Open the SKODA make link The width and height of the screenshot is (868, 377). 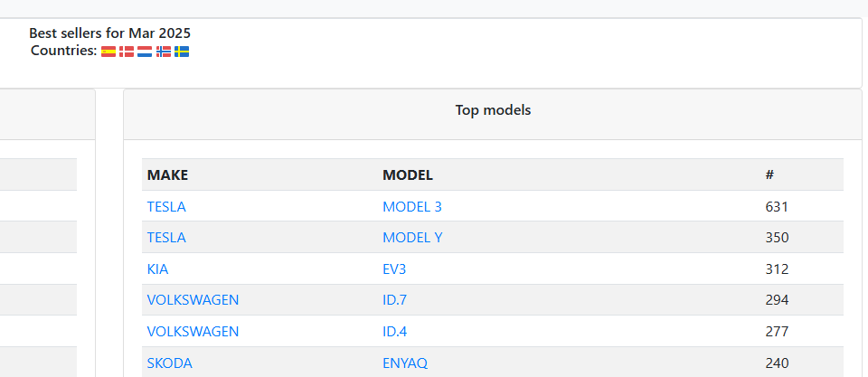tap(170, 363)
